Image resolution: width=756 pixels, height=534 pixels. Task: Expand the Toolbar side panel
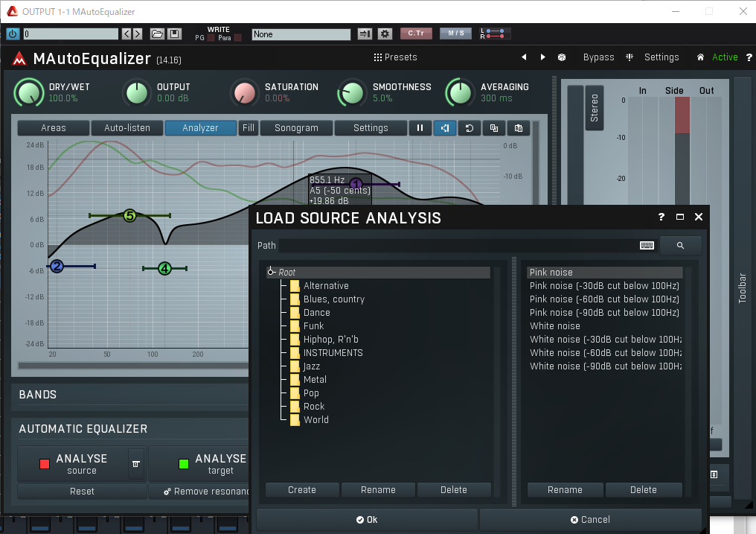(743, 288)
